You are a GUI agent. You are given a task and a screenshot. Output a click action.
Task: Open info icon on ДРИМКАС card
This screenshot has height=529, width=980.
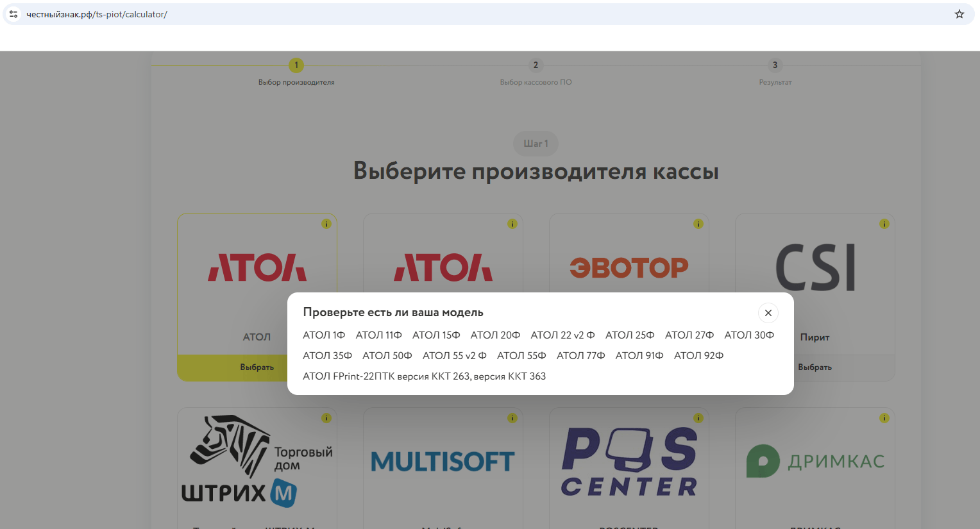[x=884, y=418]
